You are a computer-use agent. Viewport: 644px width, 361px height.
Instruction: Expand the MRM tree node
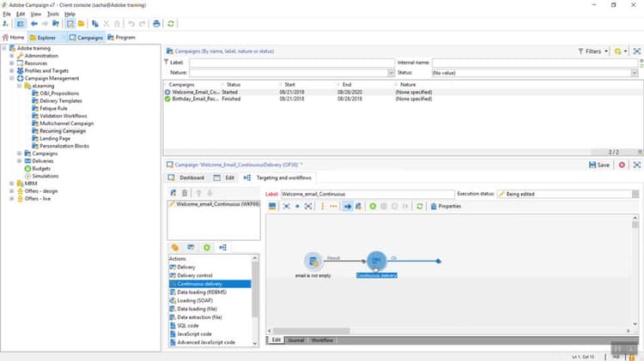(12, 184)
